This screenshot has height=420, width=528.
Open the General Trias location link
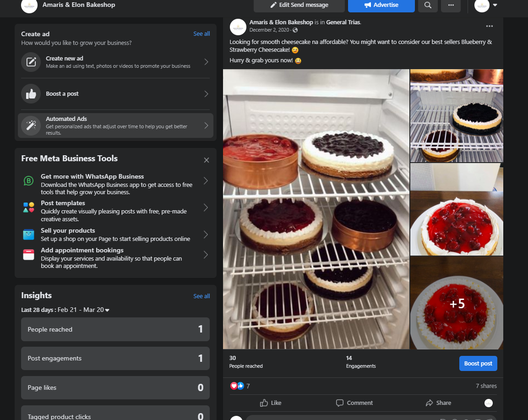[x=343, y=22]
